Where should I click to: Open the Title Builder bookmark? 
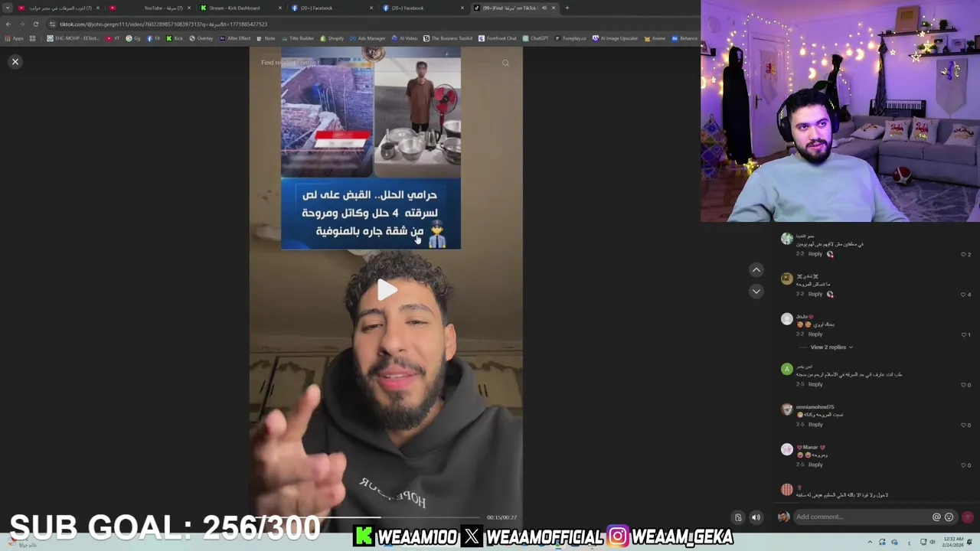coord(298,38)
